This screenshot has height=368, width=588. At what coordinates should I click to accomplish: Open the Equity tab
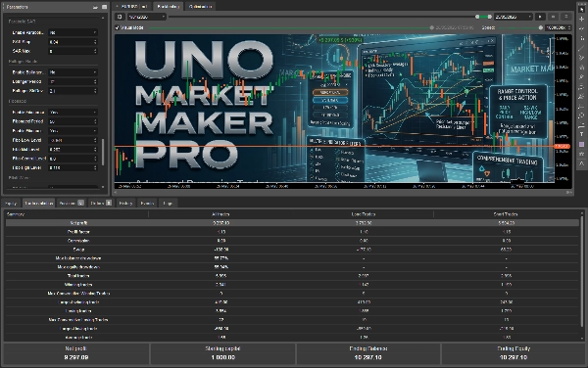[x=11, y=203]
